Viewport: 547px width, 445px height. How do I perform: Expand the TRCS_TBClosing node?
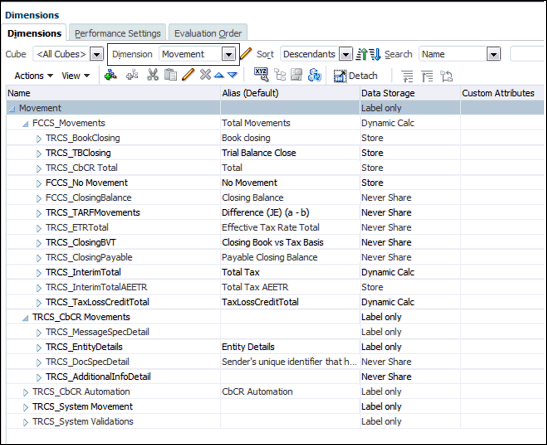click(x=39, y=153)
